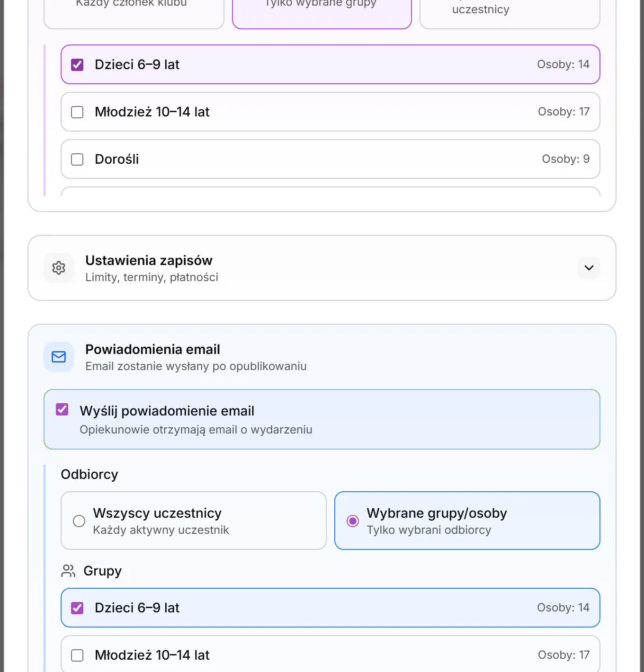This screenshot has height=672, width=644.
Task: Click the Grupy section label
Action: pyautogui.click(x=103, y=571)
